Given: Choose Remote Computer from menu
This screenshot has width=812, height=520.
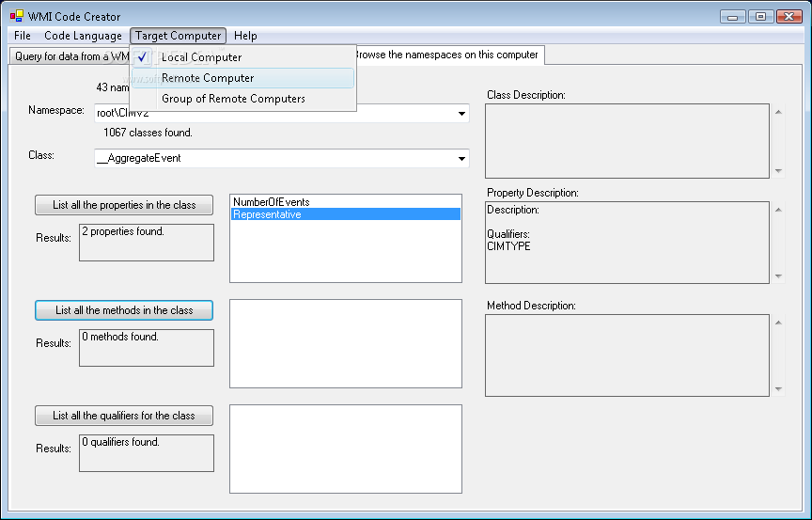Looking at the screenshot, I should (242, 78).
